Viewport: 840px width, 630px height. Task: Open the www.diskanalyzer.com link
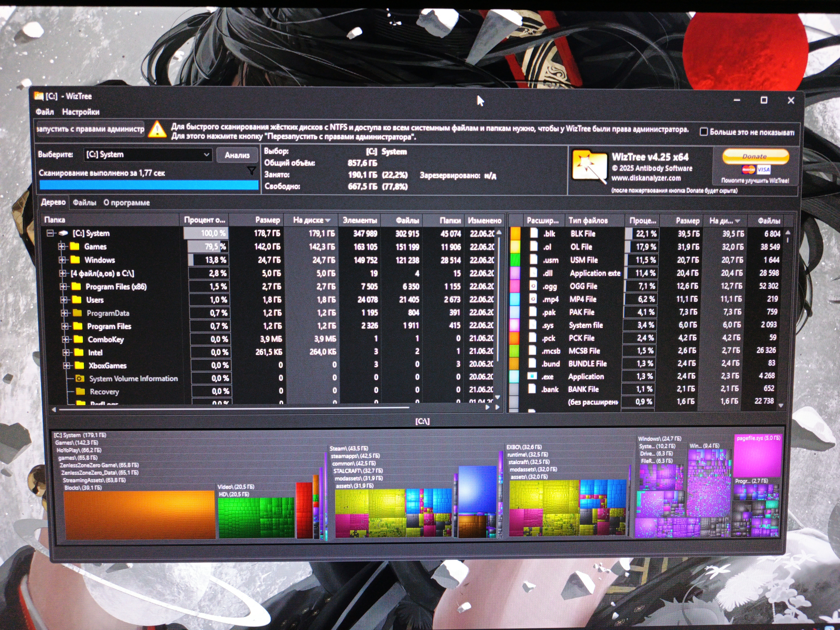[x=646, y=178]
